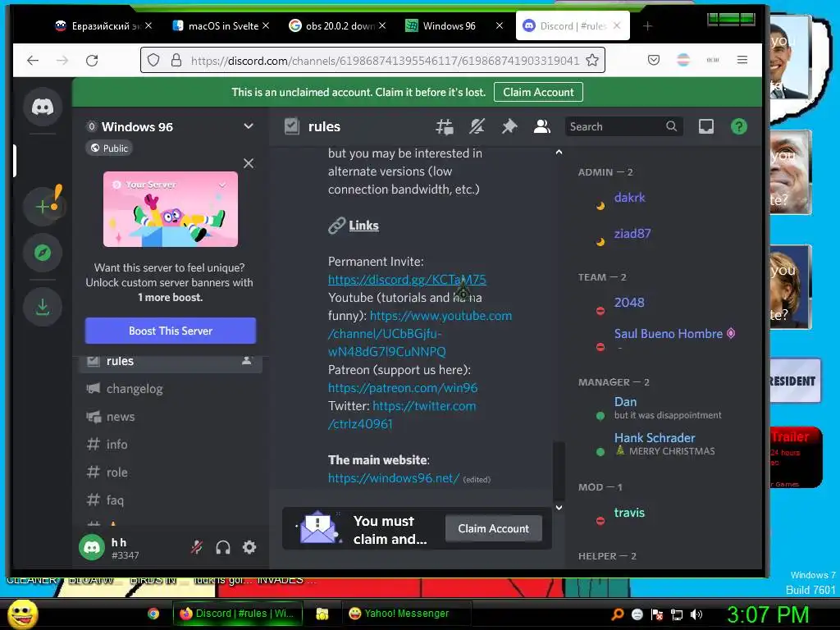Save to Pocket icon
The width and height of the screenshot is (840, 630).
pyautogui.click(x=654, y=60)
